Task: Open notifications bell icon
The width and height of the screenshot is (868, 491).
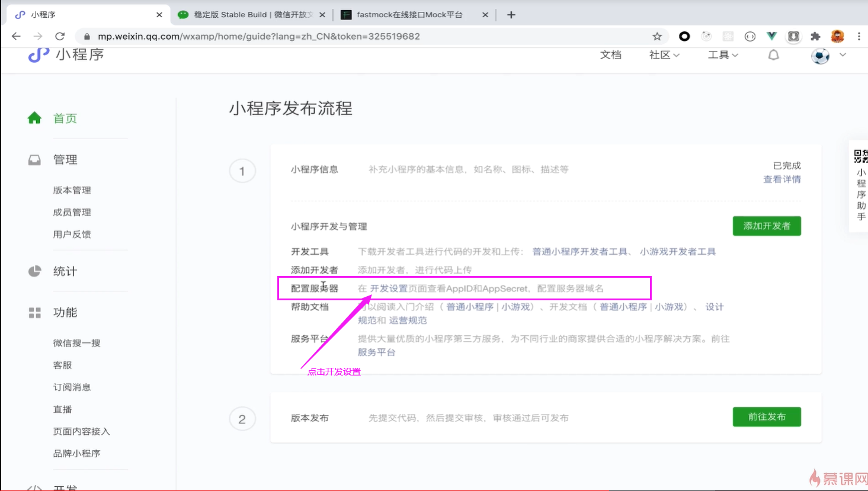Action: [x=773, y=55]
